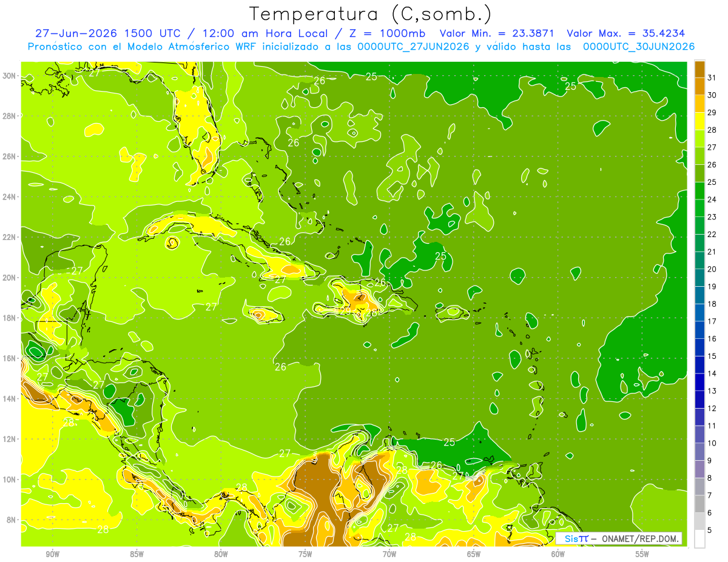Click the "20N" latitude axis label
This screenshot has height=562, width=728.
(10, 278)
